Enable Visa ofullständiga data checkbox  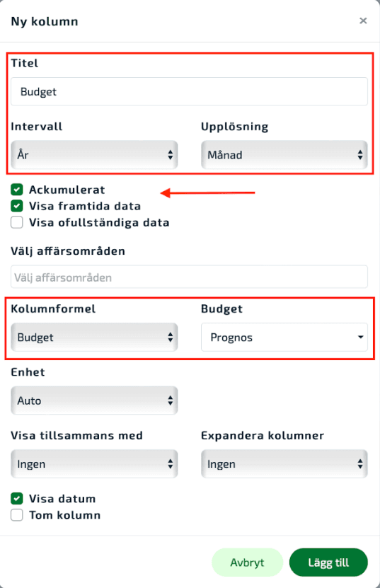[17, 222]
